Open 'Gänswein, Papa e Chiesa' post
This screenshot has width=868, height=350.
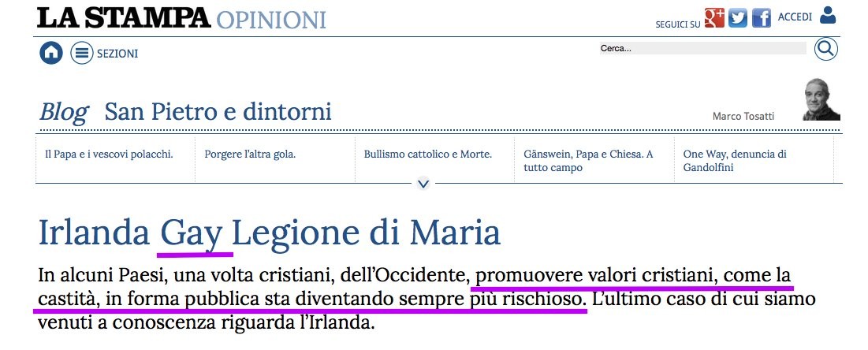click(x=588, y=160)
